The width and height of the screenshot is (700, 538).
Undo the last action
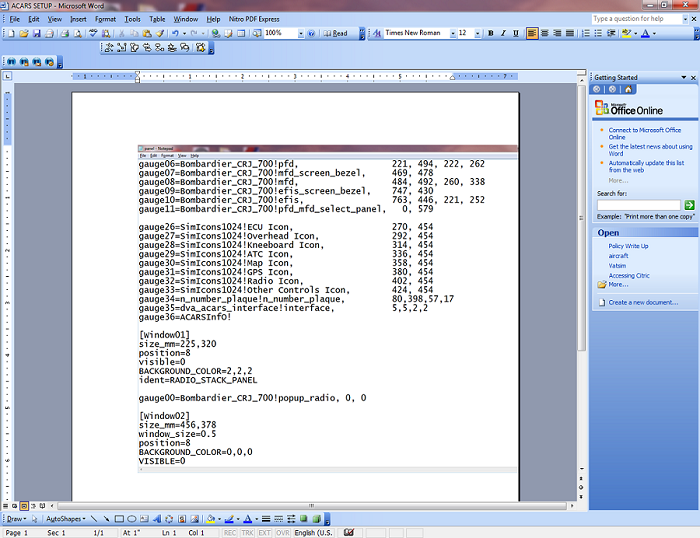pyautogui.click(x=175, y=33)
